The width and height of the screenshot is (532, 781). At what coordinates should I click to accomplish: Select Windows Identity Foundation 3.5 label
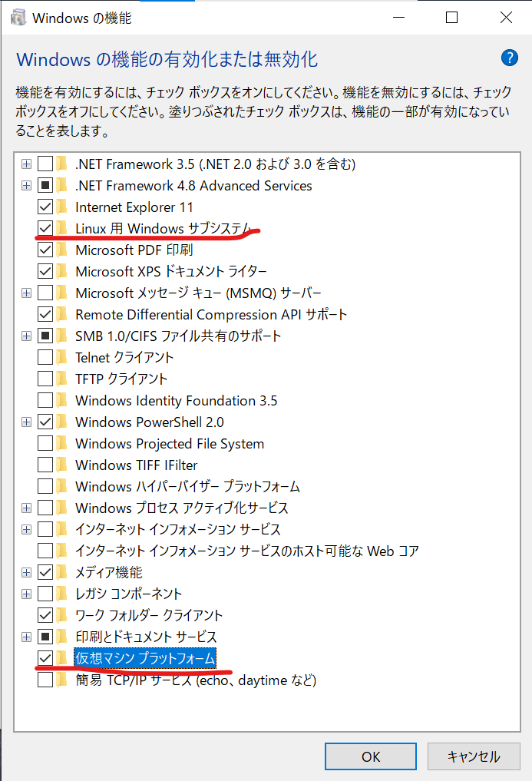pos(177,400)
